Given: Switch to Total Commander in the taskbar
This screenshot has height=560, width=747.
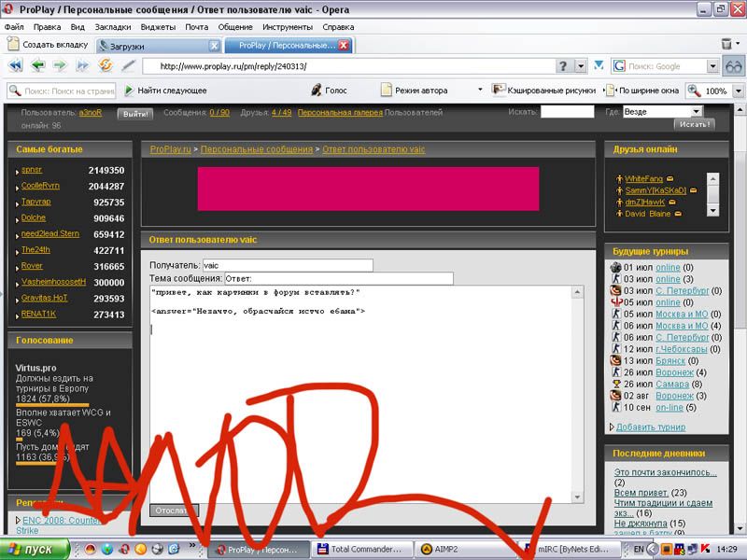Looking at the screenshot, I should (x=360, y=549).
